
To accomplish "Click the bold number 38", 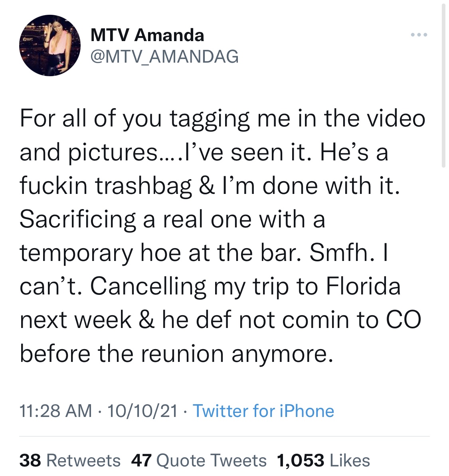I will 30,460.
